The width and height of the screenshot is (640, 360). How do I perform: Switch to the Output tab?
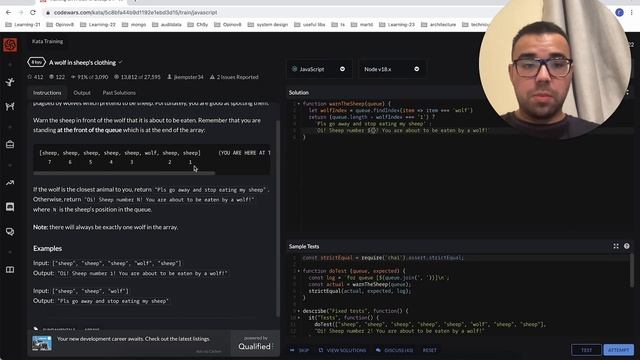pos(82,93)
